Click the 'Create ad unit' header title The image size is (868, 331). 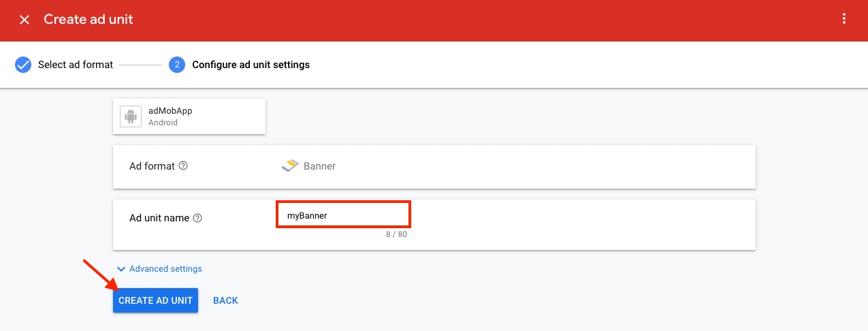[89, 19]
